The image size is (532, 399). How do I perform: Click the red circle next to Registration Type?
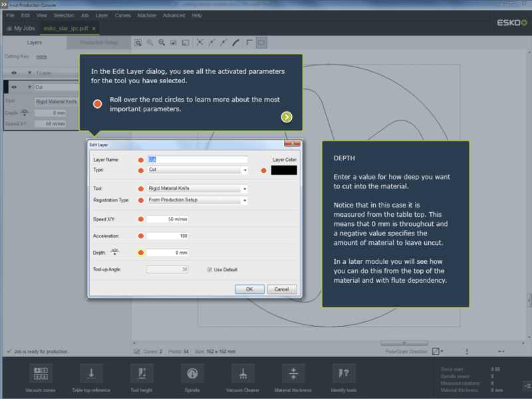[x=141, y=200]
